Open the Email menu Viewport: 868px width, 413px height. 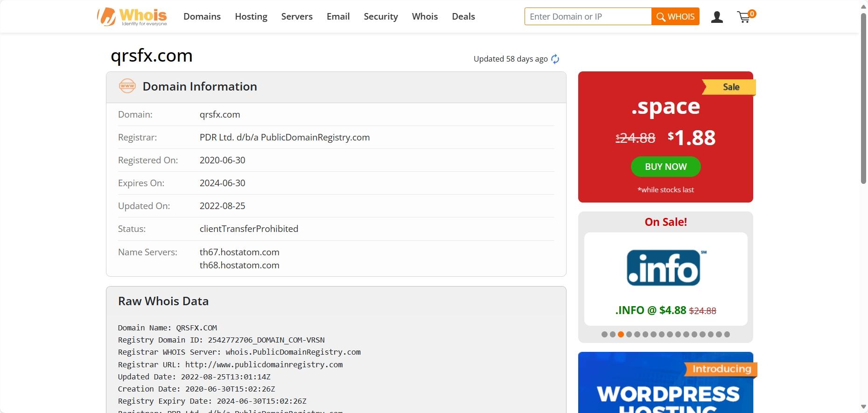pos(338,17)
